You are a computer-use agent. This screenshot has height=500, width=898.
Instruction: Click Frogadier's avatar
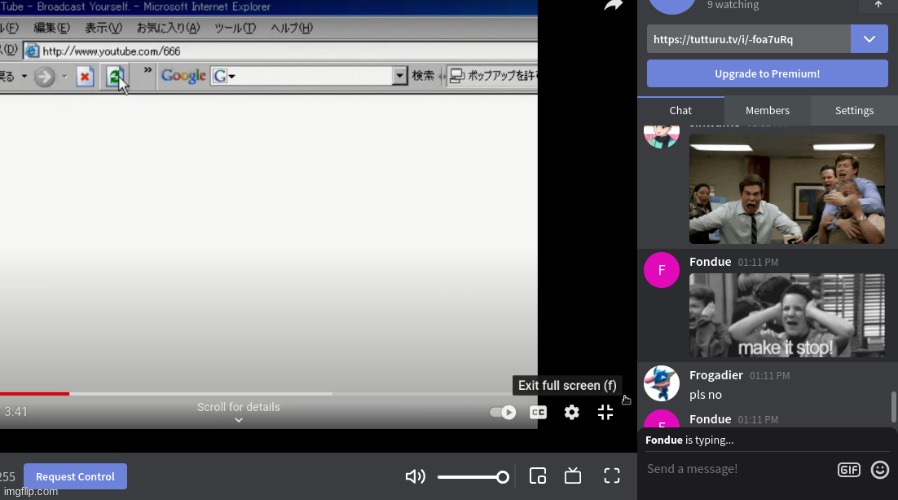click(x=661, y=383)
